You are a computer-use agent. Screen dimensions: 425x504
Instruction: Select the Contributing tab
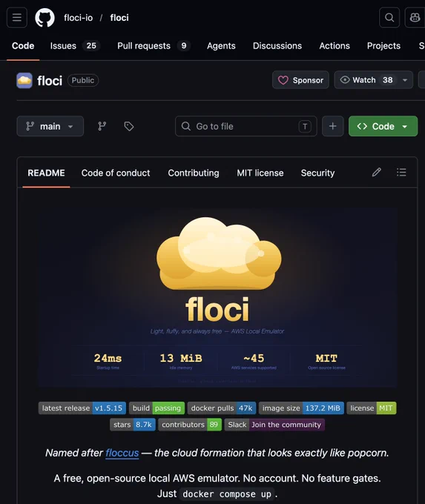coord(194,173)
